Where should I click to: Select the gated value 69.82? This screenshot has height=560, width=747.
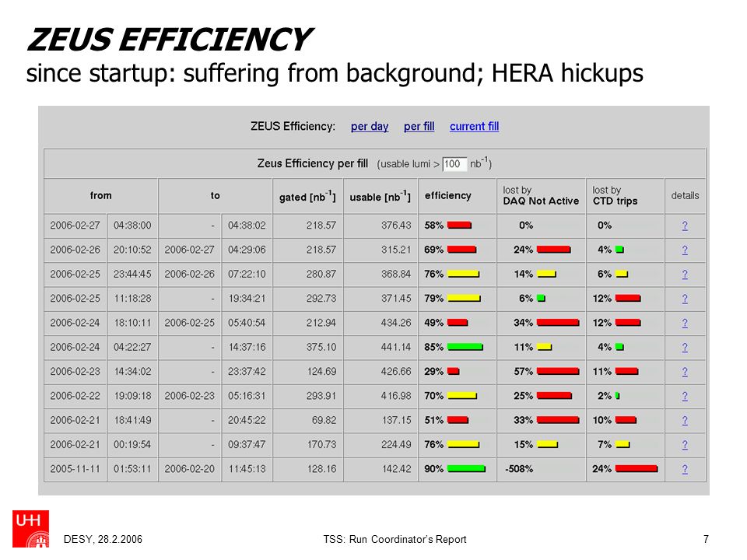coord(324,420)
